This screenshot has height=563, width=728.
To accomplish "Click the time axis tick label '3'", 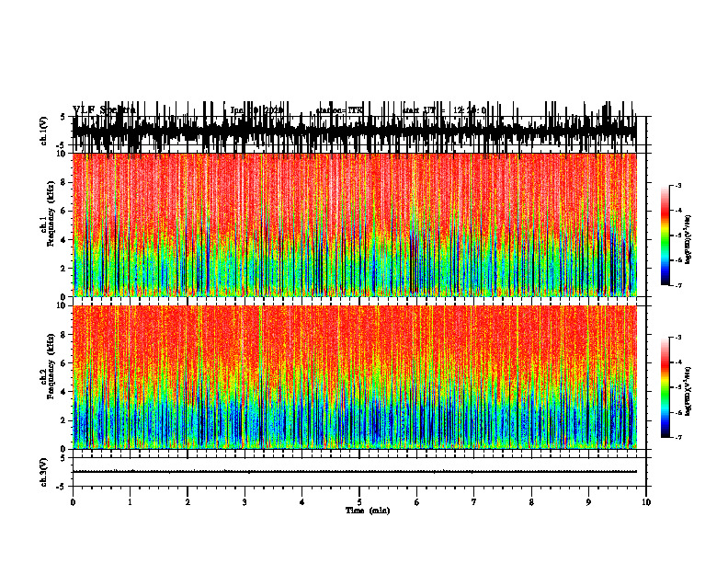I will [x=245, y=502].
